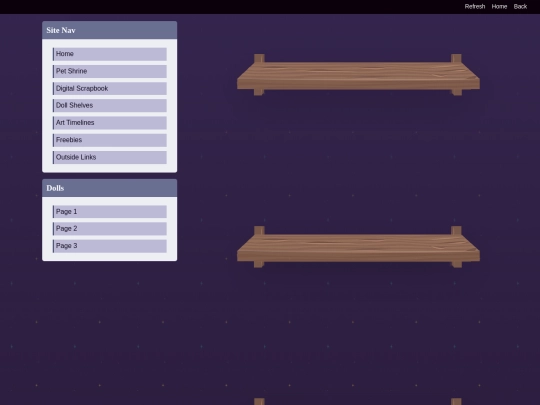Select Page 2 in Dolls panel
The width and height of the screenshot is (540, 405).
(110, 229)
